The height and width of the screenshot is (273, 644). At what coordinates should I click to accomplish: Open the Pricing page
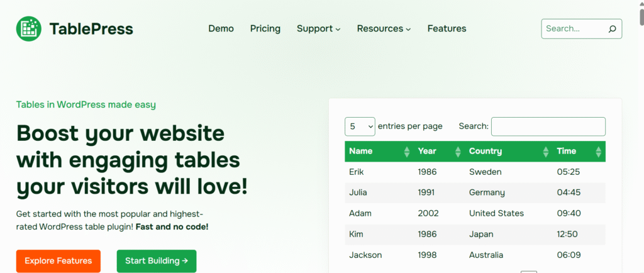click(265, 29)
